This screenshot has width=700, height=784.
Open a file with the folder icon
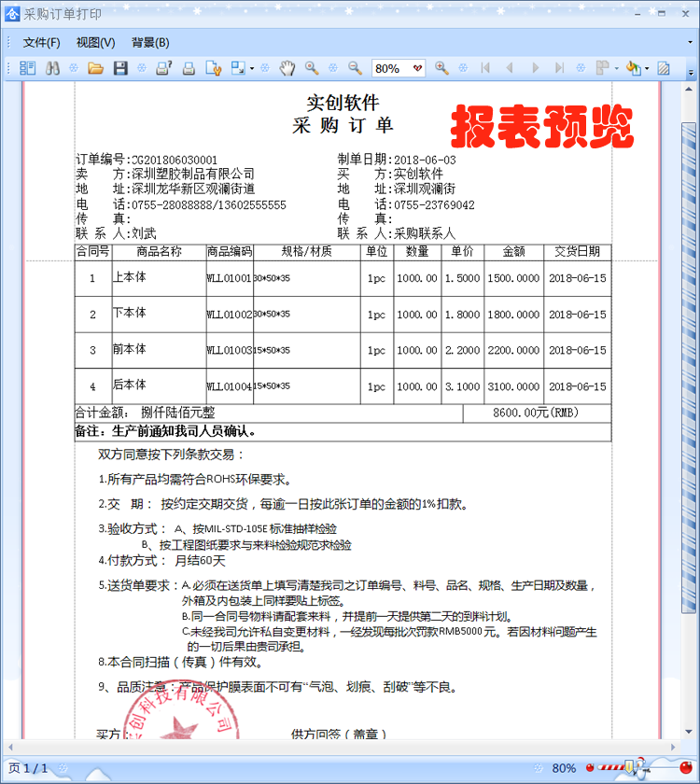(x=95, y=68)
